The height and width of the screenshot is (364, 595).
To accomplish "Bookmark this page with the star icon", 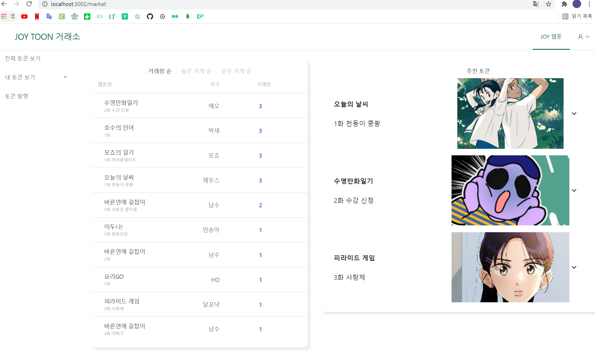I will 548,4.
